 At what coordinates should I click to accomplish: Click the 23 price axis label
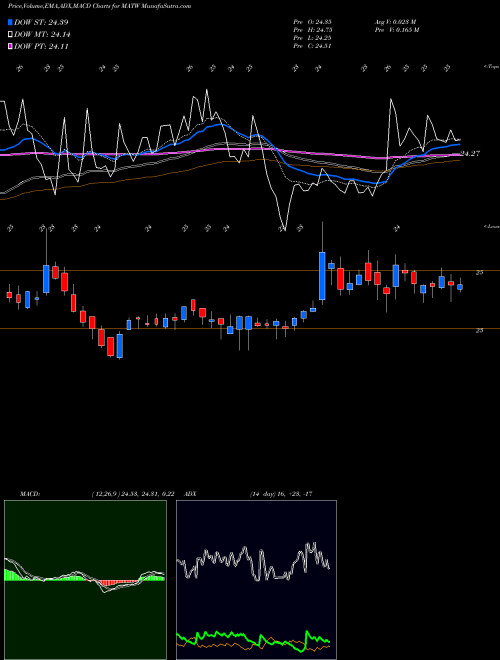[479, 331]
